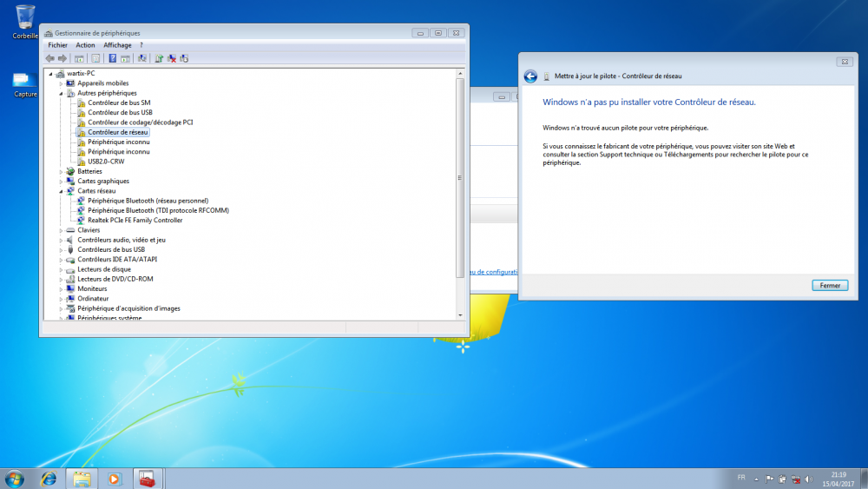
Task: Click the configuration link in background window
Action: tap(494, 272)
